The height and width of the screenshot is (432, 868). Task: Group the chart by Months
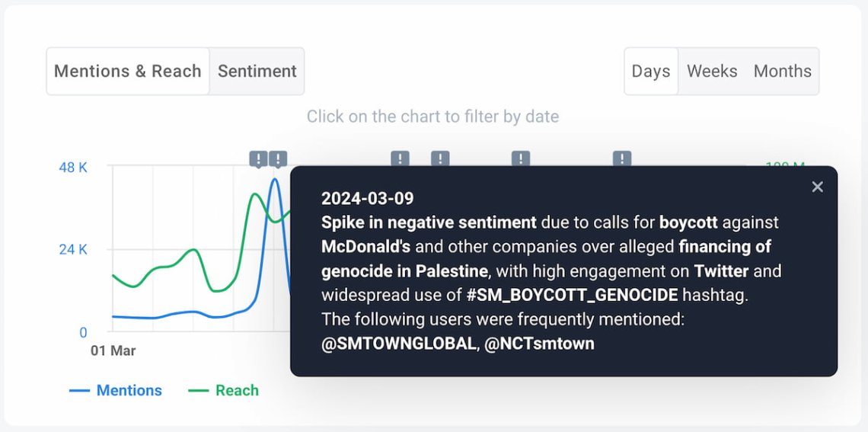[782, 72]
